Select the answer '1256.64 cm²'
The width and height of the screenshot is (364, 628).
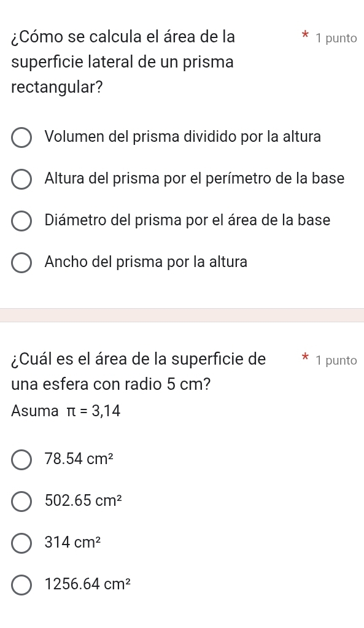tap(21, 585)
